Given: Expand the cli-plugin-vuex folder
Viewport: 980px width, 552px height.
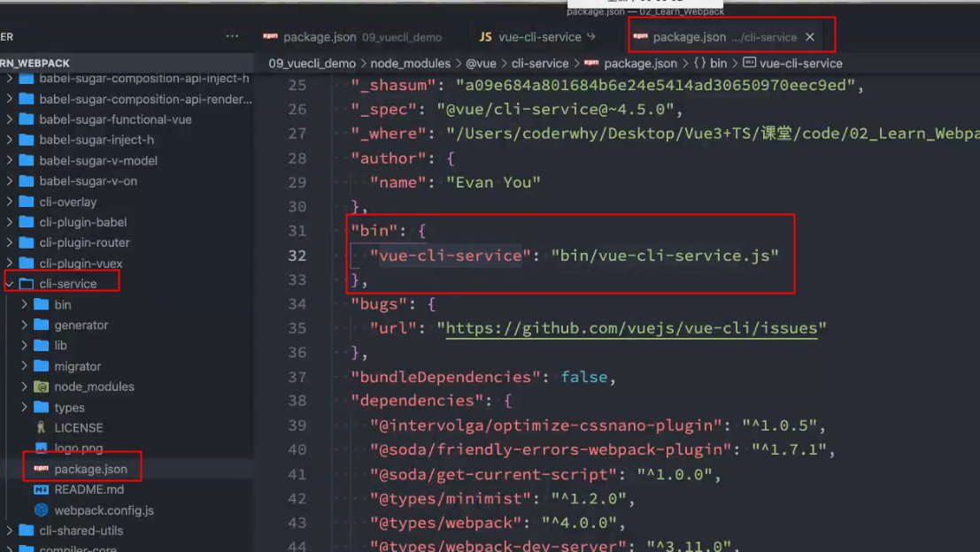Looking at the screenshot, I should coord(10,263).
